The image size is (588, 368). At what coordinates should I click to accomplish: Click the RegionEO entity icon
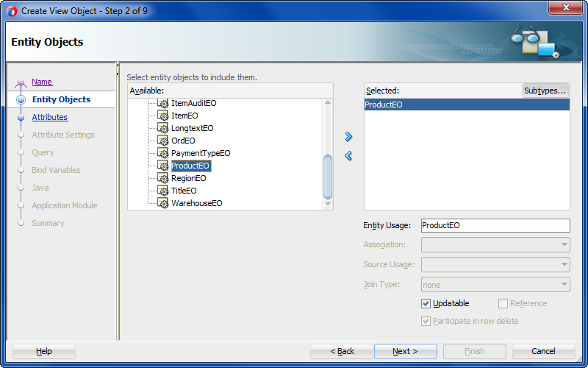[162, 178]
